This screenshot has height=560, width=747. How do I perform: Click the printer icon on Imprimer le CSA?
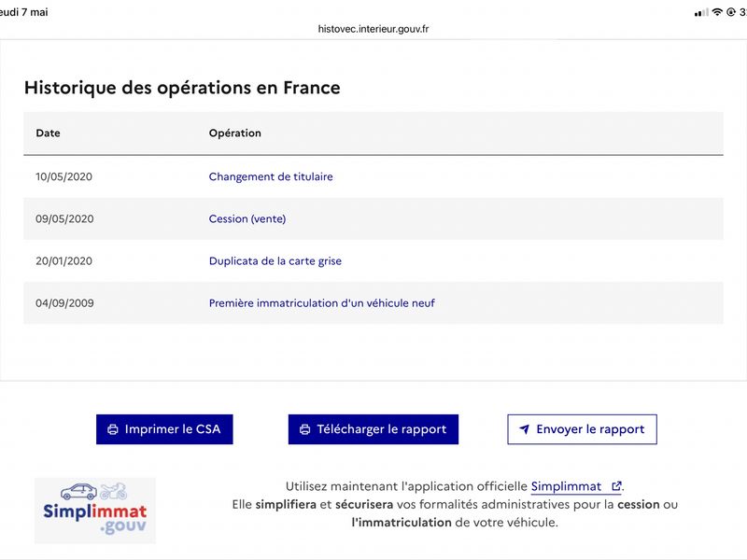[113, 429]
